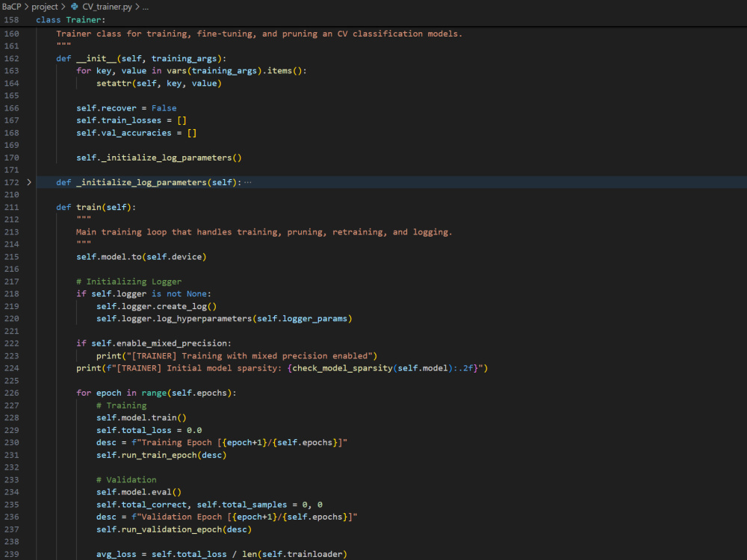Click on 'self.recover = False' line

(x=126, y=108)
